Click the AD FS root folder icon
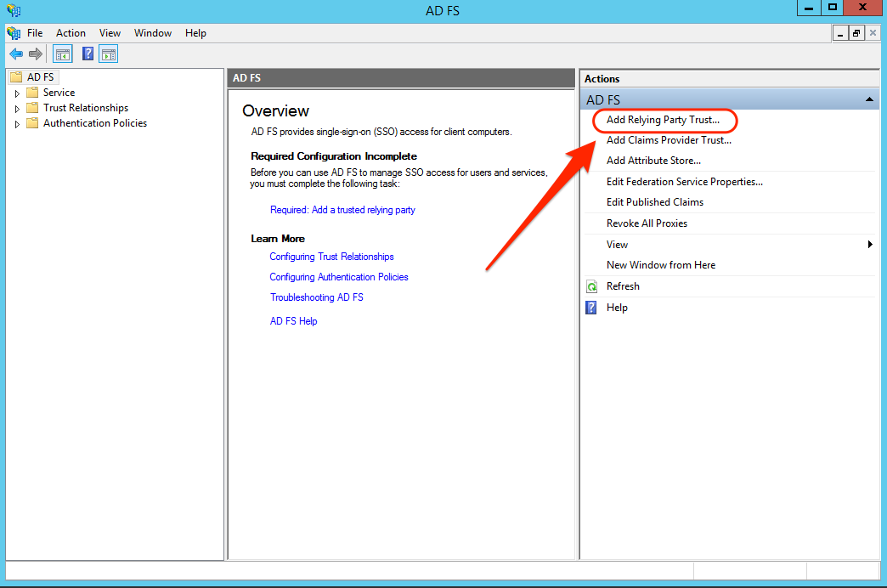 pos(16,77)
